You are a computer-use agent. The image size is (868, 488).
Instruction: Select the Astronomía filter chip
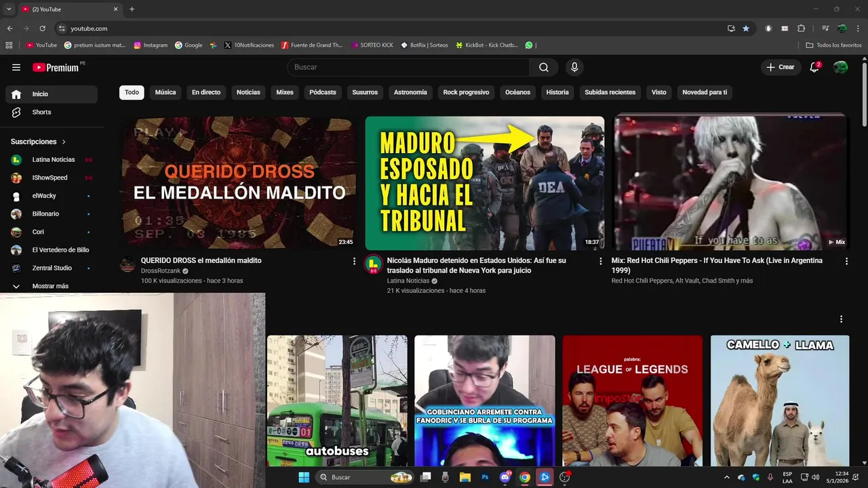coord(410,92)
